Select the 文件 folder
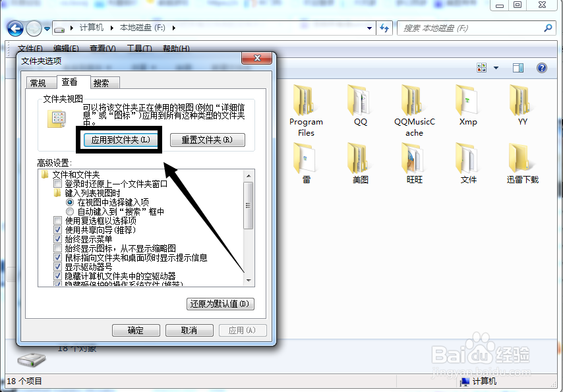Viewport: 563px width, 392px height. coord(468,163)
